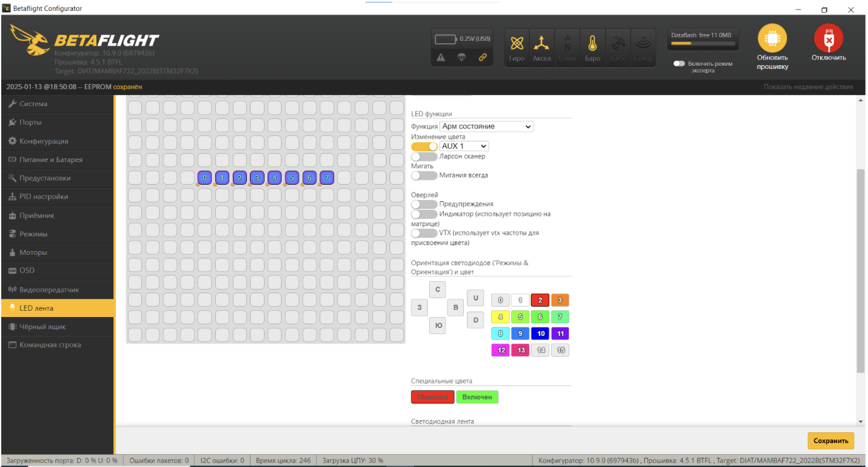Click the battery warning triangle icon
Image resolution: width=868 pixels, height=467 pixels.
(441, 57)
